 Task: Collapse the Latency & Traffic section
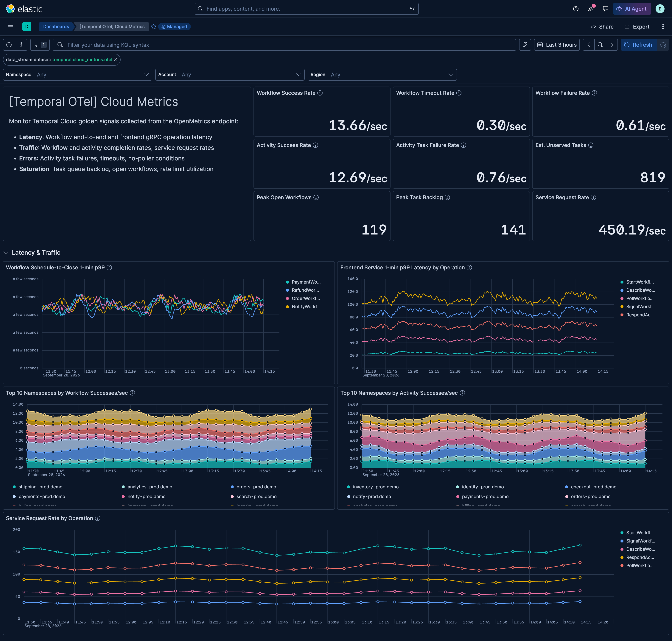pyautogui.click(x=6, y=253)
